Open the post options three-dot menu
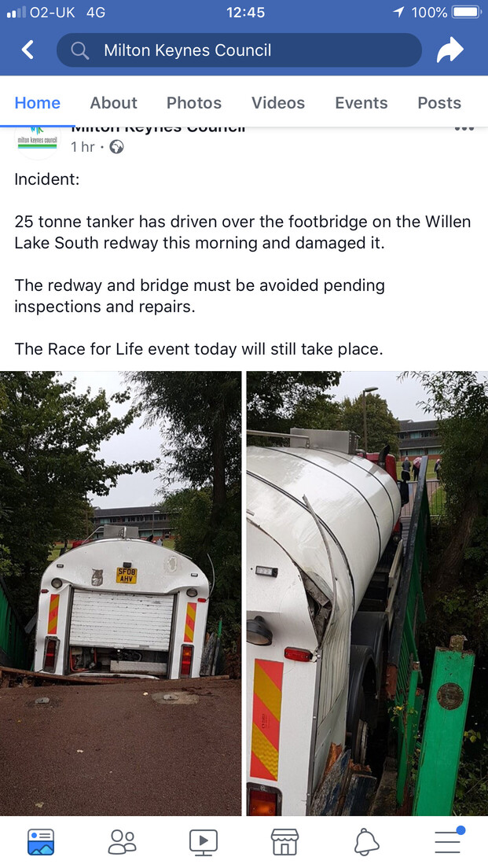This screenshot has height=868, width=488. (x=464, y=129)
